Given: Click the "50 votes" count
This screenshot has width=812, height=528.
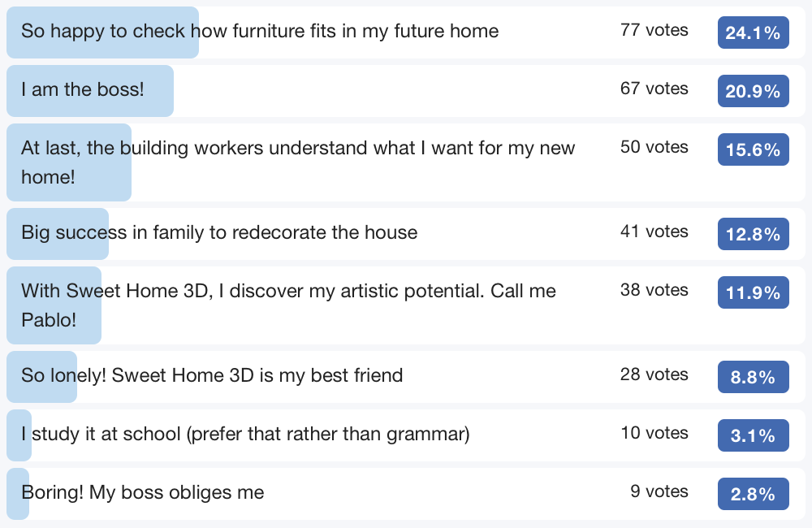Looking at the screenshot, I should (x=654, y=148).
